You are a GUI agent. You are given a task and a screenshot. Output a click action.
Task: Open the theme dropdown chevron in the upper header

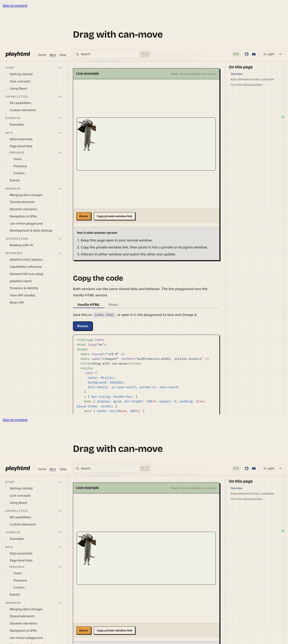point(280,54)
